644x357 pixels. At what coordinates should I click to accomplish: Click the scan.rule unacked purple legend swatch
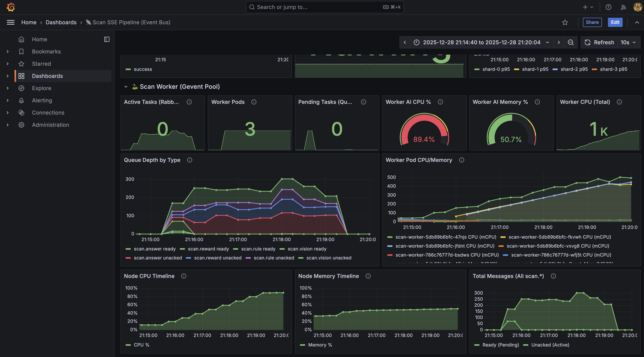tap(248, 258)
